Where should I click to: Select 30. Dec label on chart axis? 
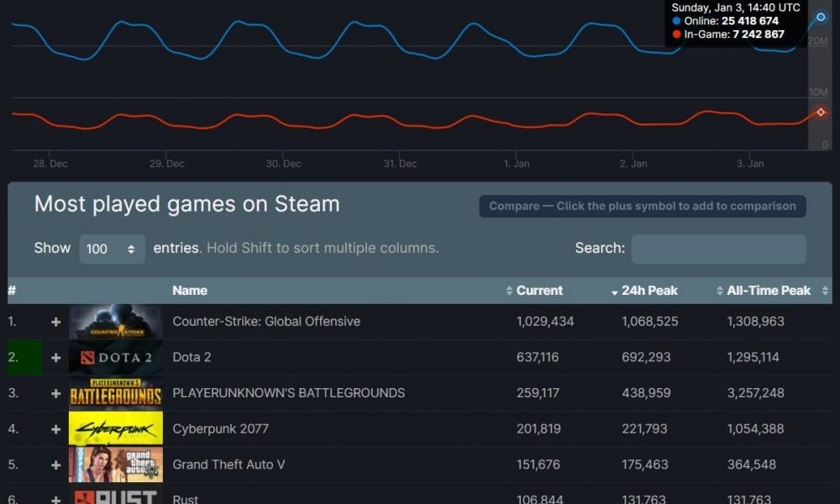click(x=283, y=164)
